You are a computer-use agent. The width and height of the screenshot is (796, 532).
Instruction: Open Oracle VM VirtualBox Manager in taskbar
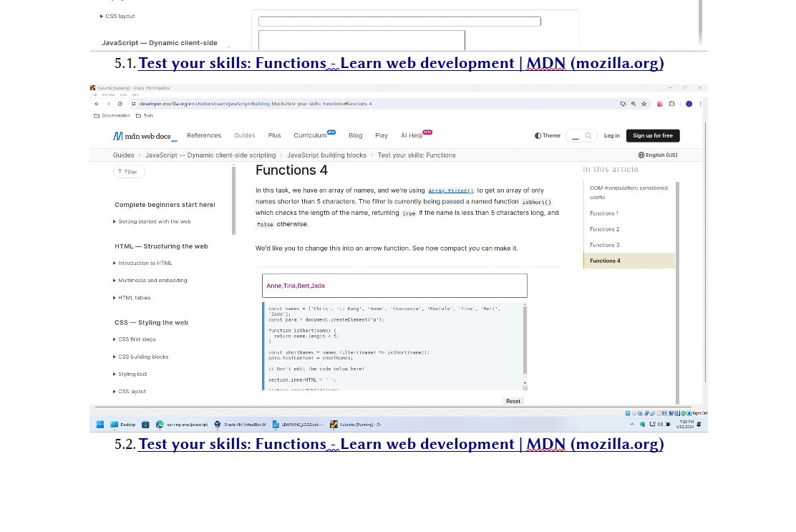(240, 425)
